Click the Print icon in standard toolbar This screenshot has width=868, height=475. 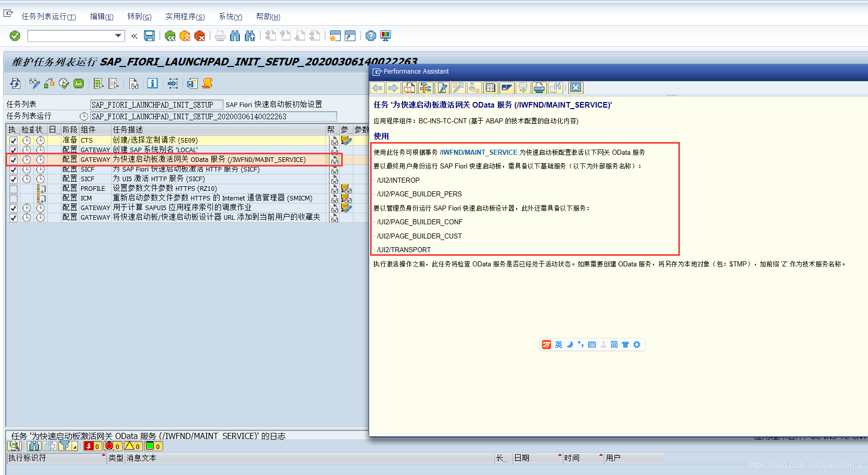pyautogui.click(x=220, y=36)
